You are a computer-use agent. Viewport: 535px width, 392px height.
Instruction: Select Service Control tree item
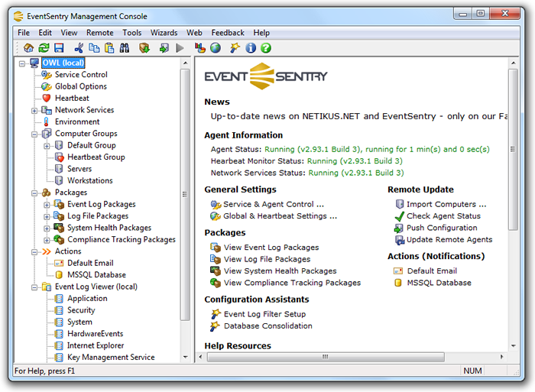(81, 75)
